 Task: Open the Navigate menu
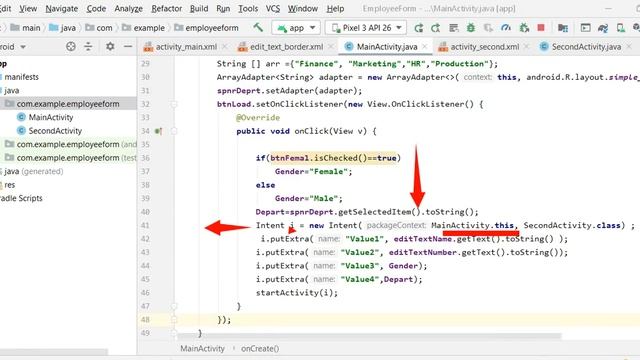tap(62, 8)
